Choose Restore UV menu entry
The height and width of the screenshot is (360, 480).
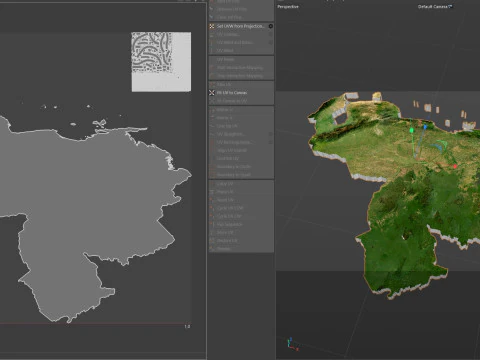point(241,241)
